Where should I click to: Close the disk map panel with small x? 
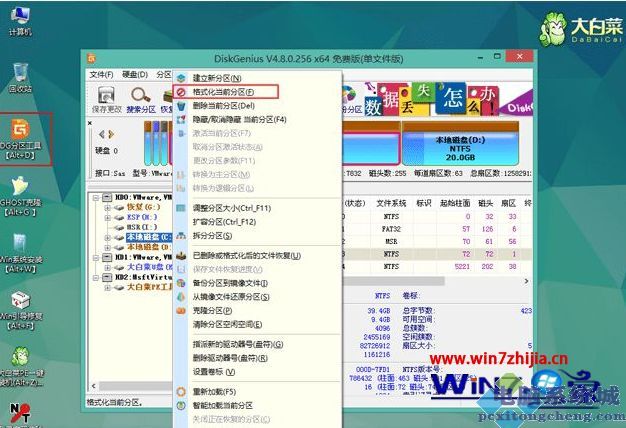click(x=90, y=123)
